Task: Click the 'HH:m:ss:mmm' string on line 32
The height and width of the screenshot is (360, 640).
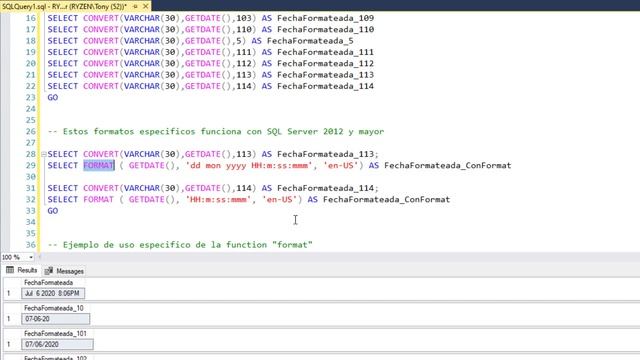Action: [x=218, y=200]
